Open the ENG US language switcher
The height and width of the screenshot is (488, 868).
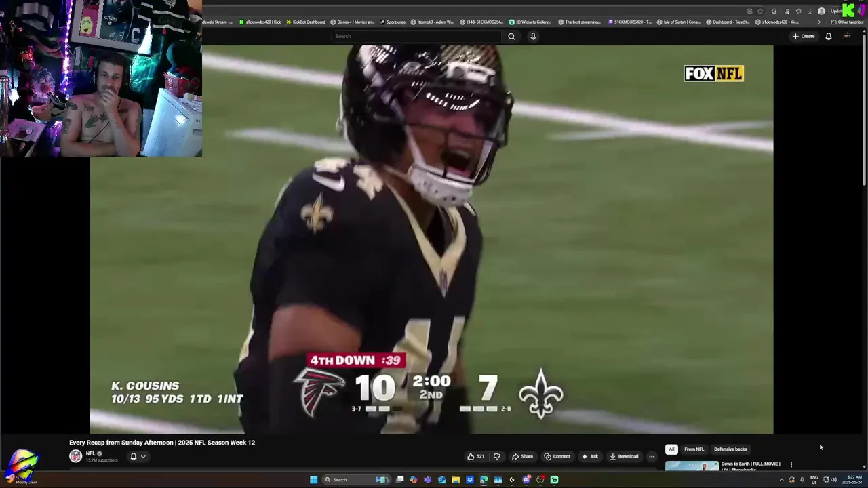(814, 480)
